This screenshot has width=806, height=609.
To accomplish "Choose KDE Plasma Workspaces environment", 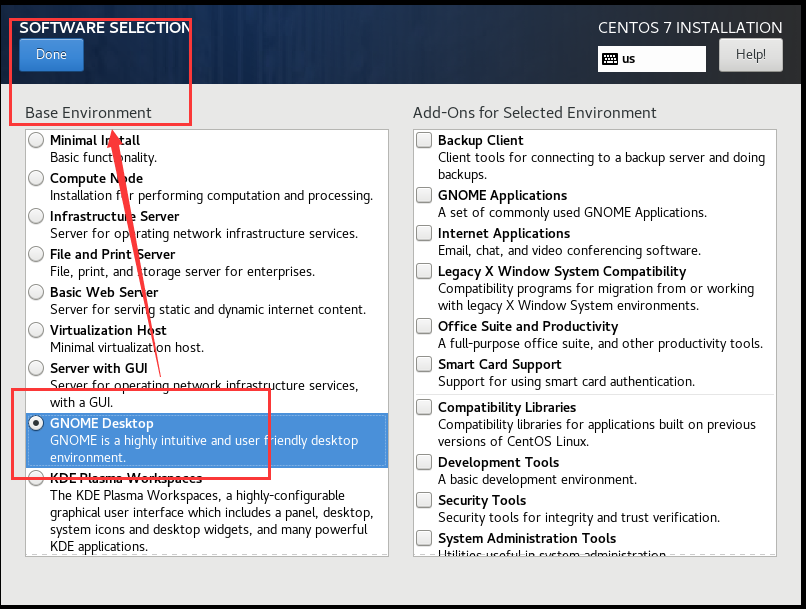I will (x=36, y=479).
